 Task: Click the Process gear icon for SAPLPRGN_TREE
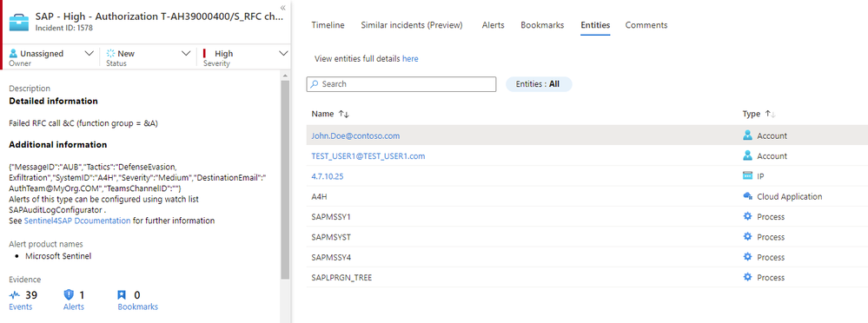pos(748,277)
